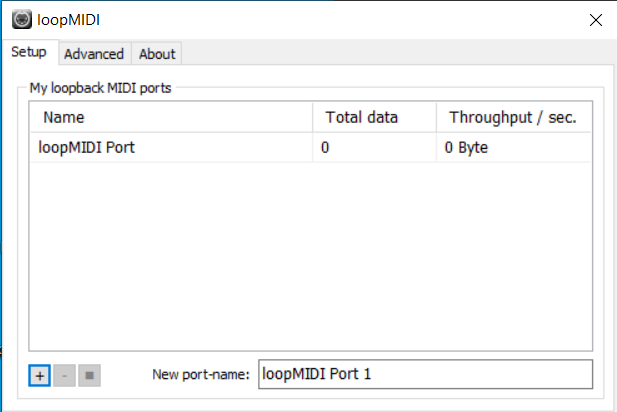The width and height of the screenshot is (617, 412).
Task: Remove port with the minus button
Action: tap(65, 375)
